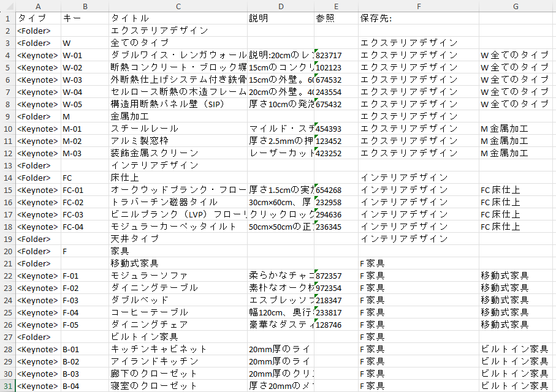Viewport: 556px width, 392px height.
Task: Select column G header
Action: [x=515, y=6]
